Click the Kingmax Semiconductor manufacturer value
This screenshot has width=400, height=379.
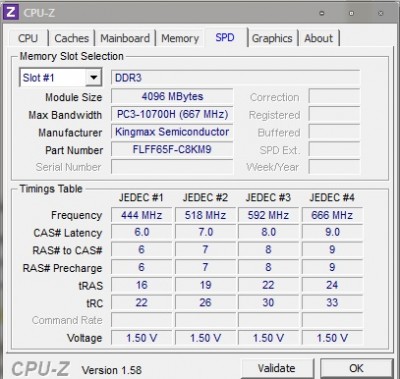(172, 132)
